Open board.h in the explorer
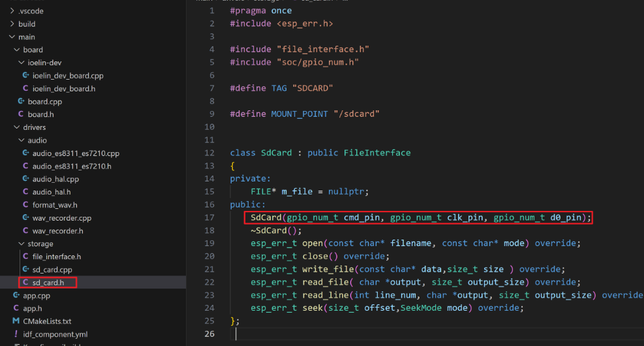Image resolution: width=644 pixels, height=346 pixels. pos(40,114)
